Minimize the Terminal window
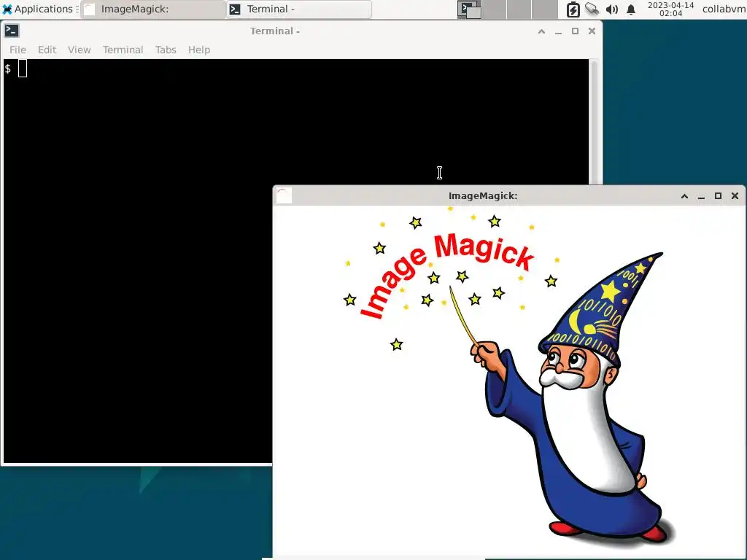The width and height of the screenshot is (747, 560). (558, 31)
